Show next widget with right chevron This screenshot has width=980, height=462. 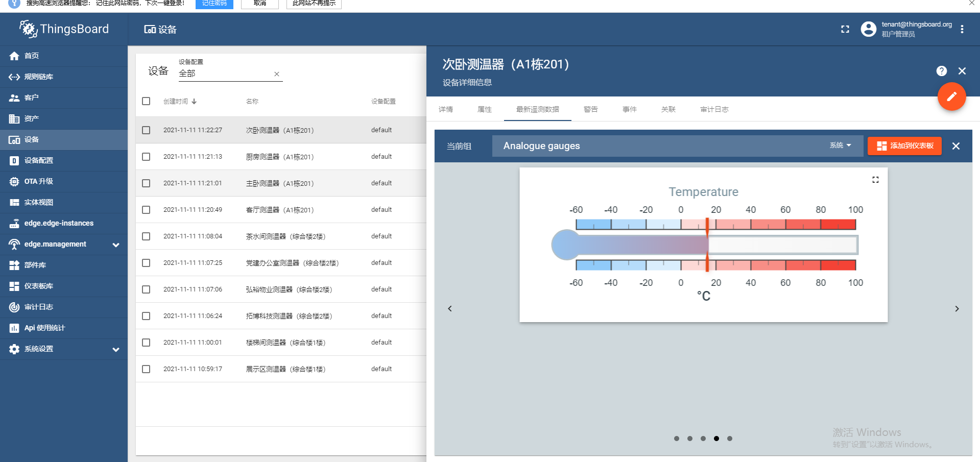pyautogui.click(x=957, y=309)
